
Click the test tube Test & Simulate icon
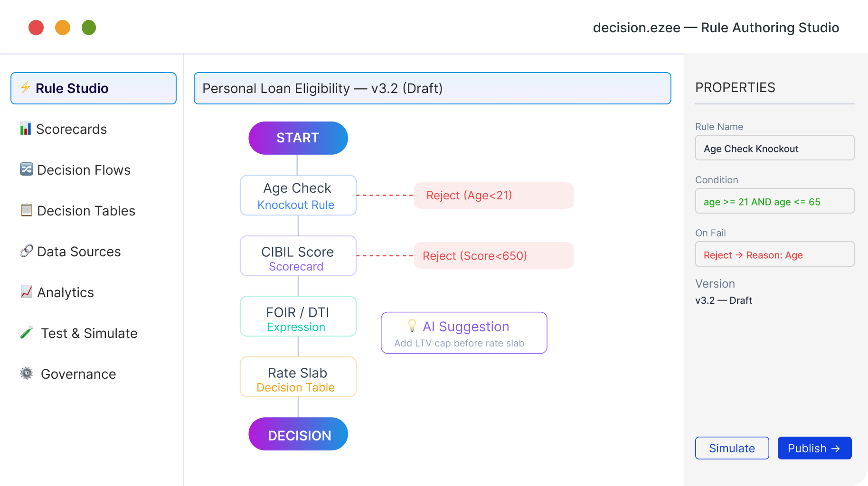(27, 333)
